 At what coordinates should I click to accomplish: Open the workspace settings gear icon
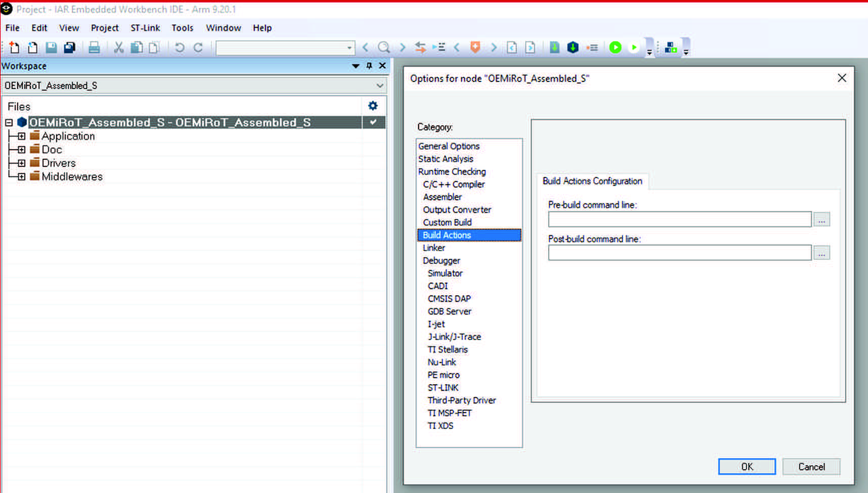373,106
